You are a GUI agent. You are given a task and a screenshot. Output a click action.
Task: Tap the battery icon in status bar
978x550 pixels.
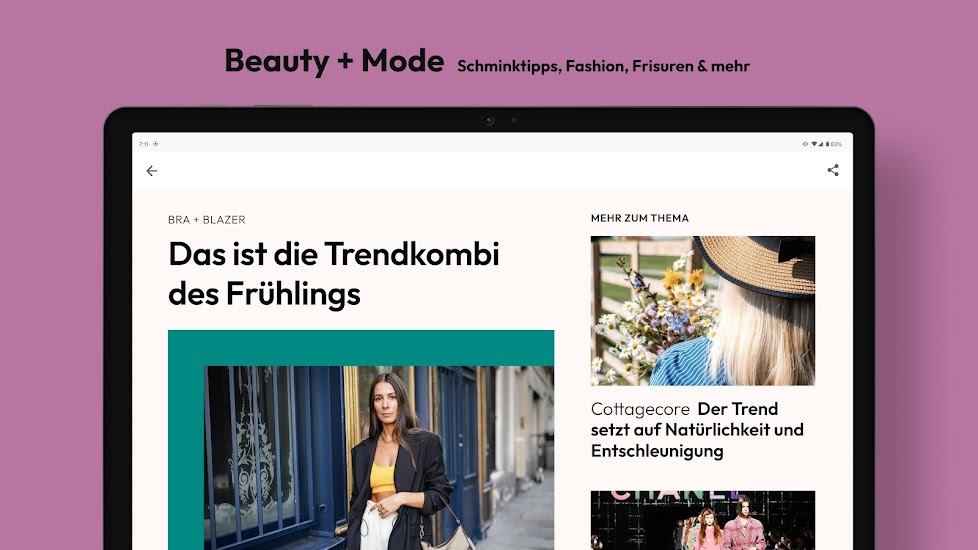click(828, 144)
